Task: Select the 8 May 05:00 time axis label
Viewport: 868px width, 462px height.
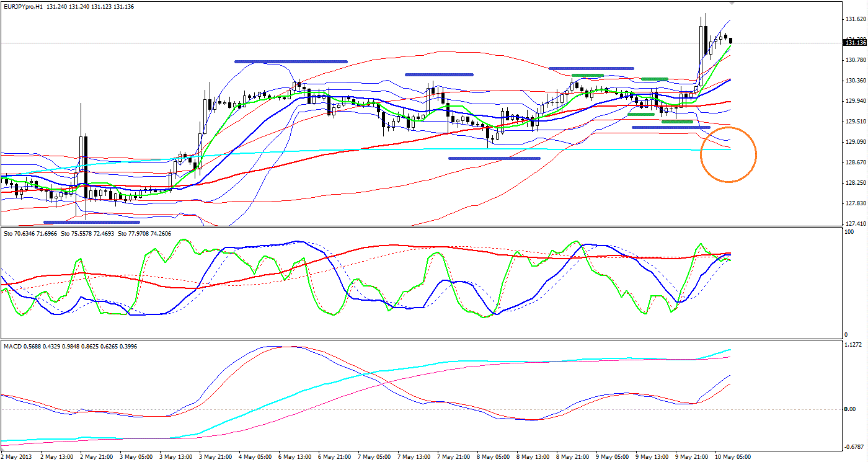Action: [x=495, y=457]
